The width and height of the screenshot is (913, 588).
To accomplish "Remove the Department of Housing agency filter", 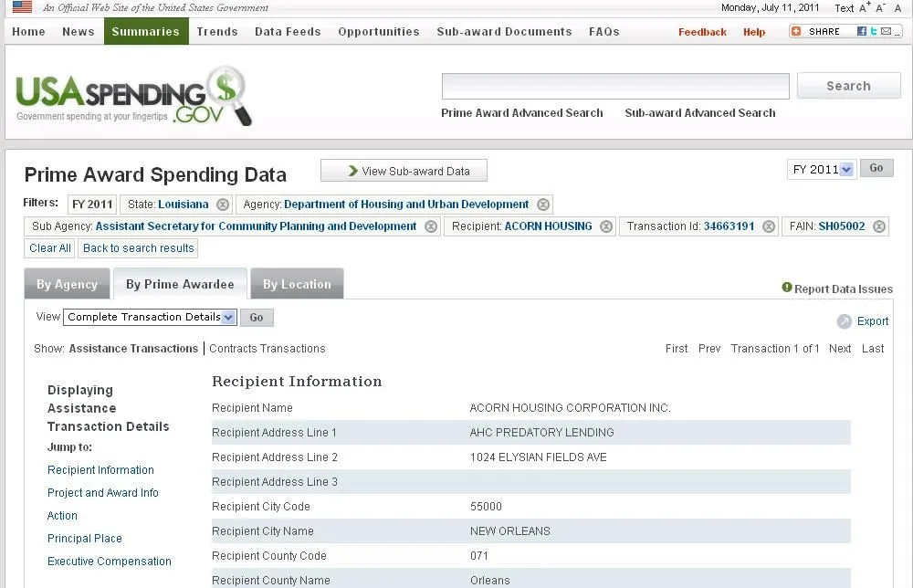I will click(x=543, y=205).
